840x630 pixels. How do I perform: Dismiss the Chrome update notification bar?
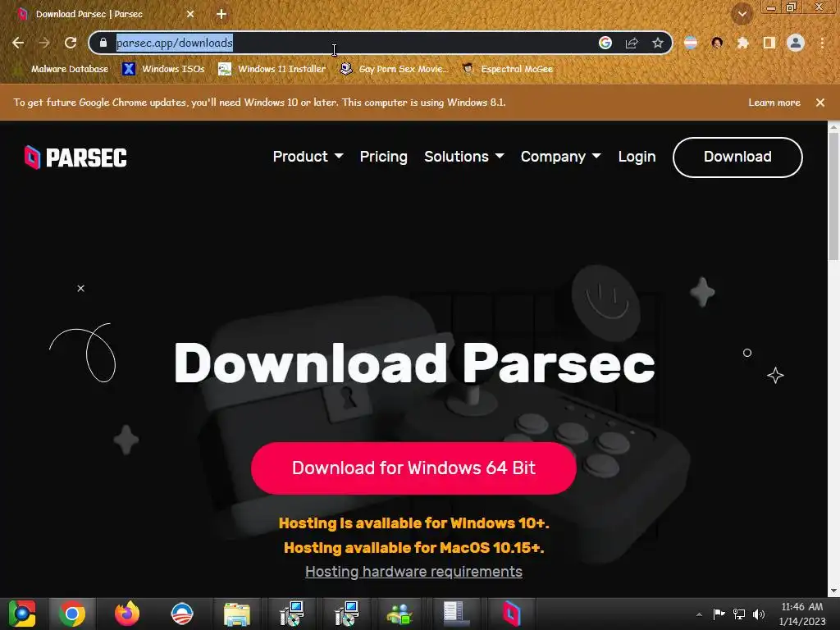point(820,103)
